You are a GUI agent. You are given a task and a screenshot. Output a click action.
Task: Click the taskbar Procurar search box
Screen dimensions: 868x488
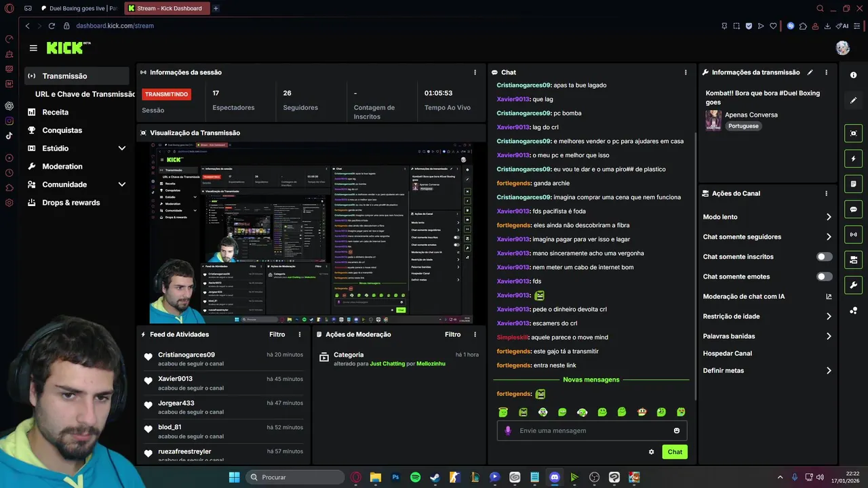coord(295,477)
